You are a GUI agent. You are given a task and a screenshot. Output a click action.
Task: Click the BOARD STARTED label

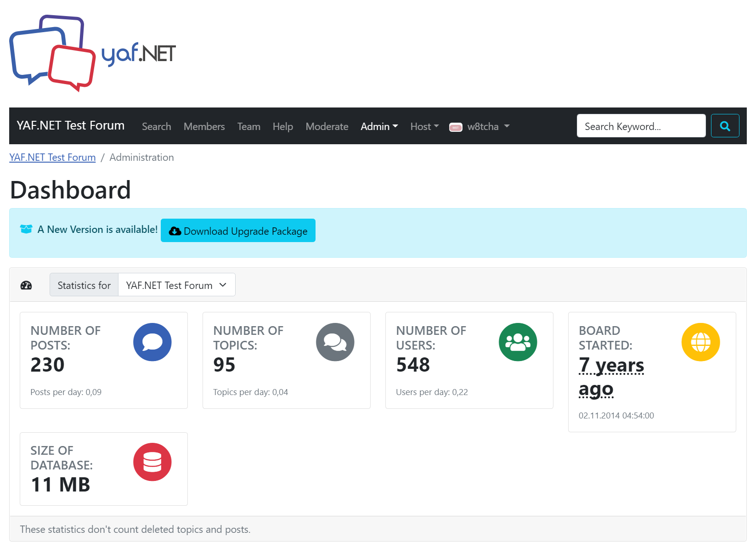pos(605,338)
